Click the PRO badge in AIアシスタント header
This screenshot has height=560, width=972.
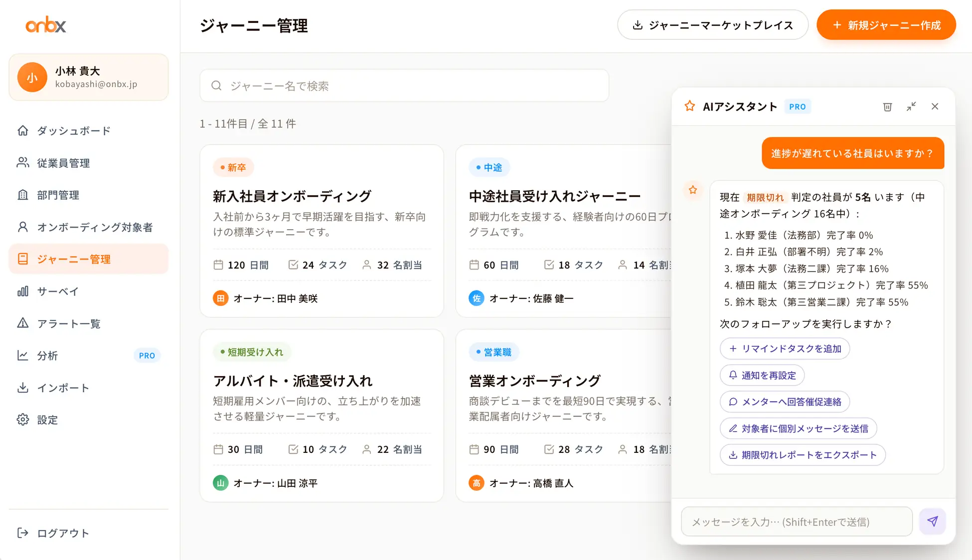(x=798, y=107)
